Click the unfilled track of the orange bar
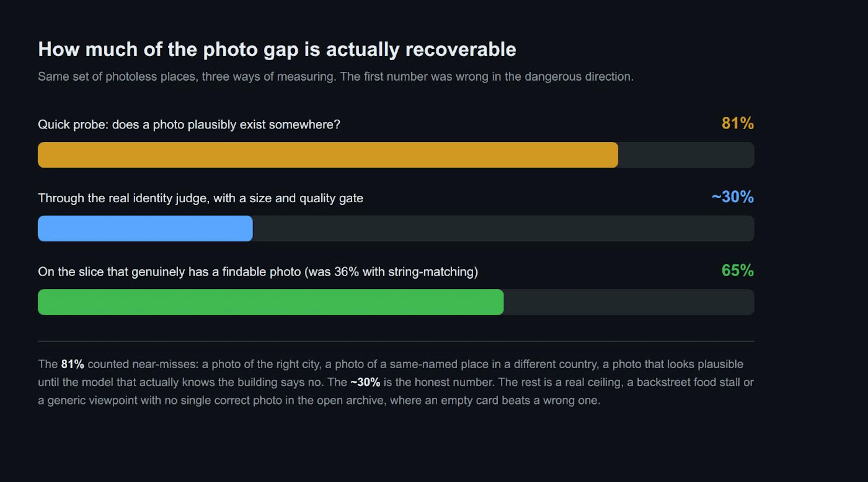The image size is (868, 482). click(x=686, y=155)
